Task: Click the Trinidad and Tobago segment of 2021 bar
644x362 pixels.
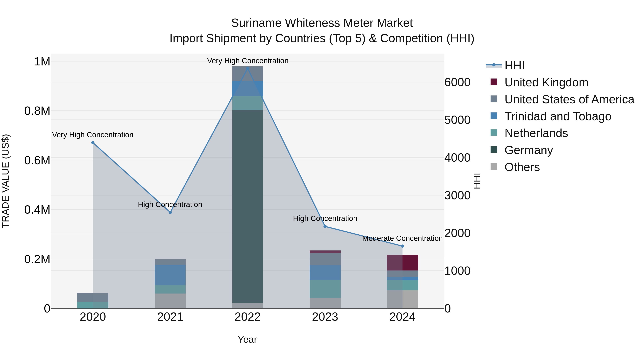Action: (x=170, y=275)
